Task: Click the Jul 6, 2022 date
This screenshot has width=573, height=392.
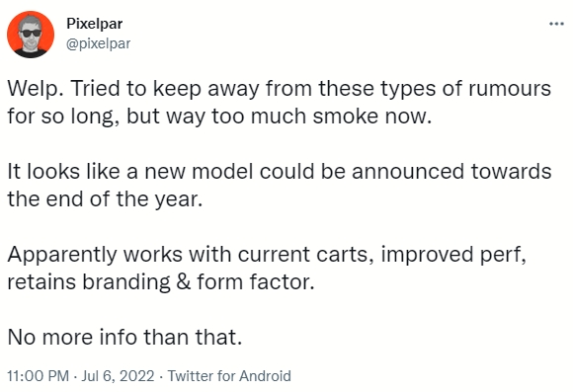Action: pyautogui.click(x=118, y=375)
